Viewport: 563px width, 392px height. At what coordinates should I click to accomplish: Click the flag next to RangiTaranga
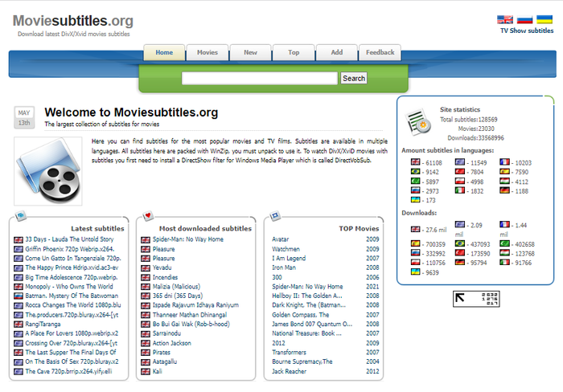coord(18,325)
